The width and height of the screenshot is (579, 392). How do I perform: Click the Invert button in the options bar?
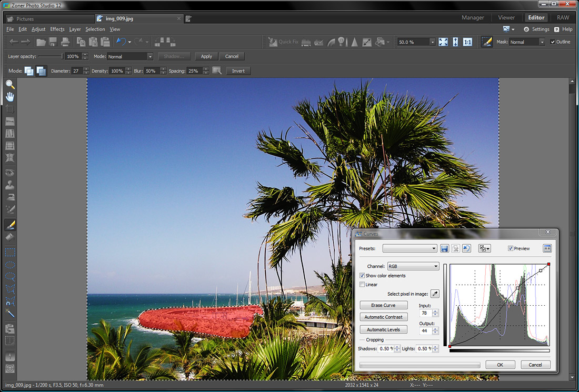tap(238, 71)
